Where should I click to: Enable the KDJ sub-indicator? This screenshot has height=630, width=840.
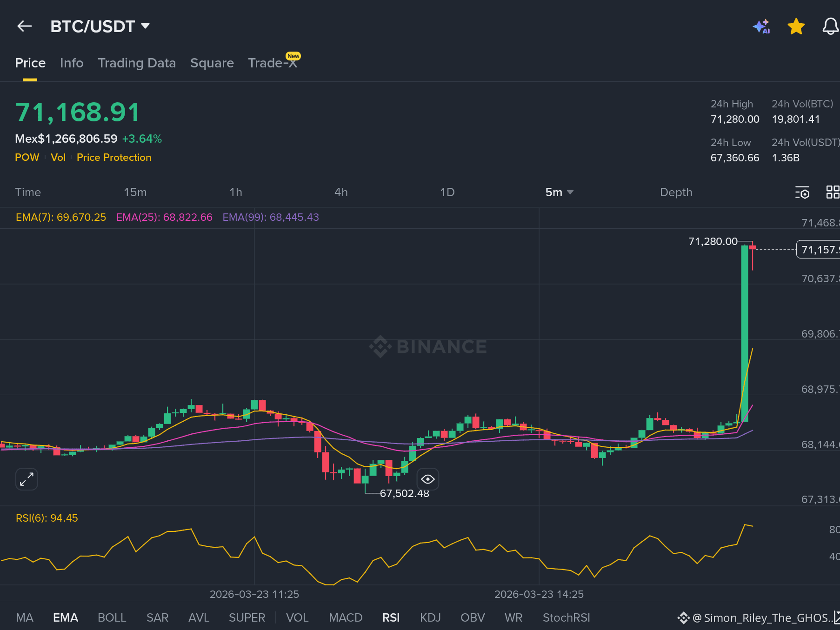tap(430, 617)
